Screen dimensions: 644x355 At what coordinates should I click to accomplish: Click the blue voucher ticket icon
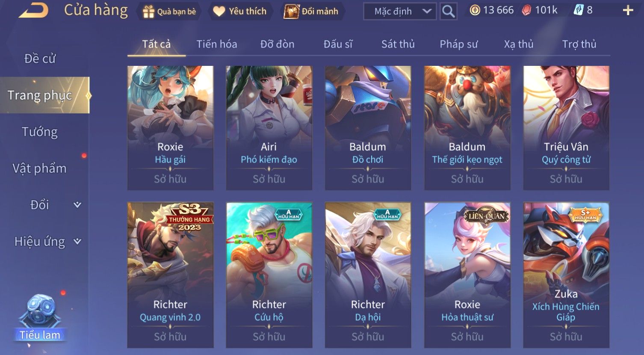(x=578, y=10)
